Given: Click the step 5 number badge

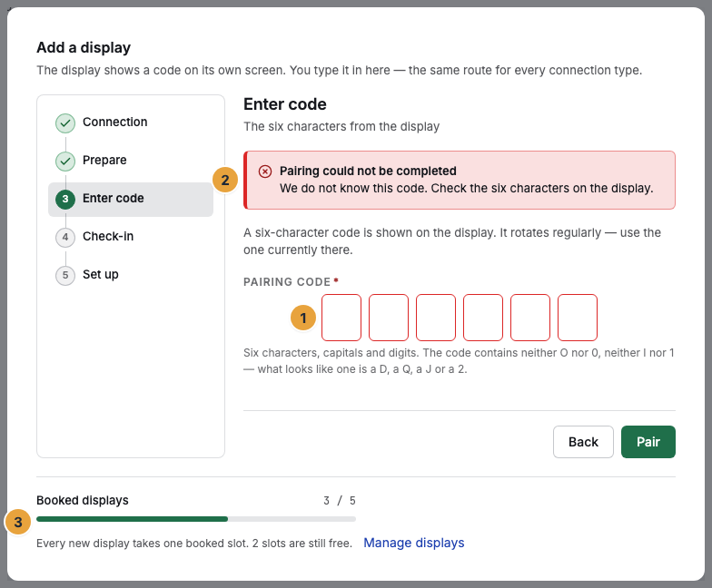Looking at the screenshot, I should click(x=65, y=276).
